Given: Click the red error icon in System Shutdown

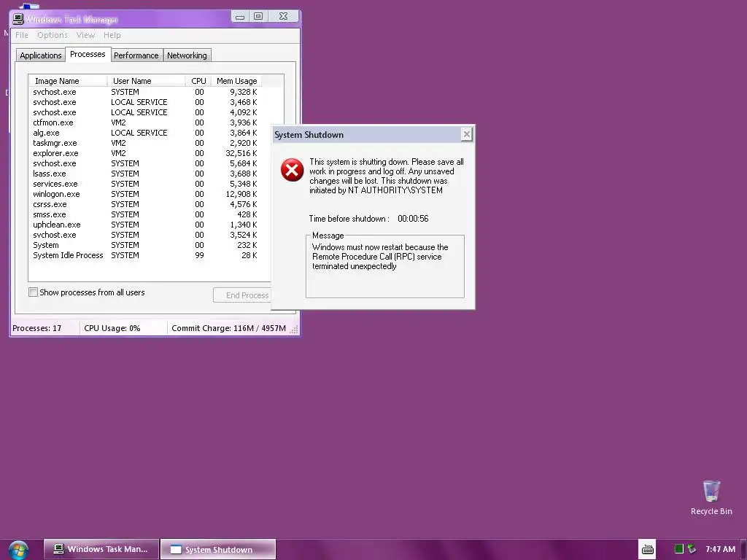Looking at the screenshot, I should coord(292,170).
